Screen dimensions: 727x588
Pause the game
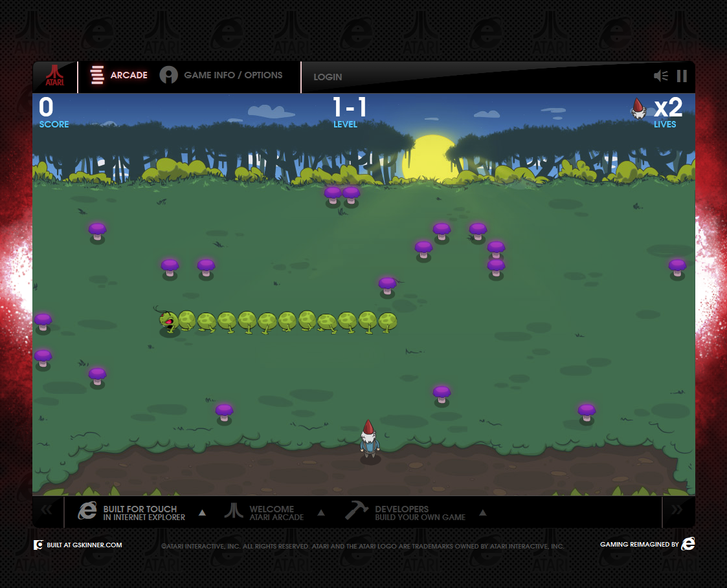(x=682, y=76)
